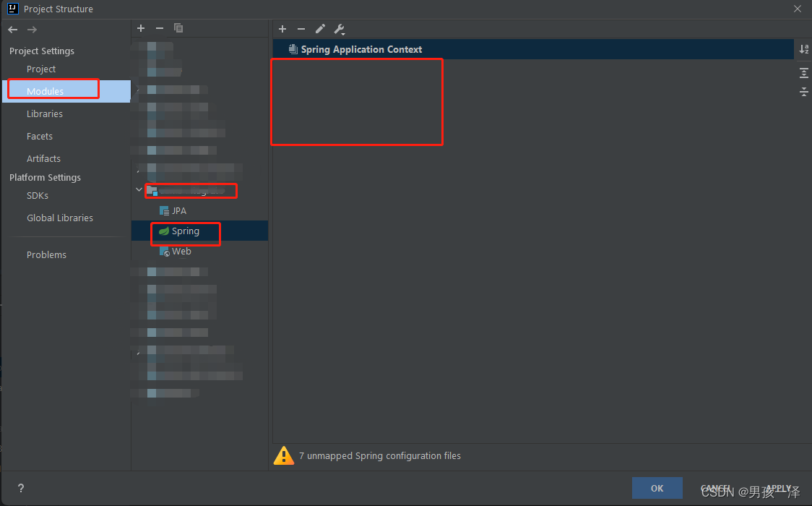Click 7 unmapped Spring configuration files
812x506 pixels.
pyautogui.click(x=379, y=456)
